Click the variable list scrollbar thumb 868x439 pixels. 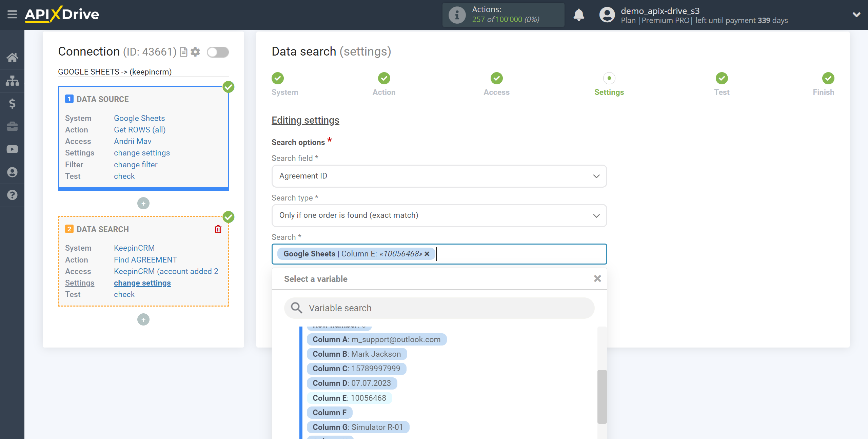pos(602,396)
